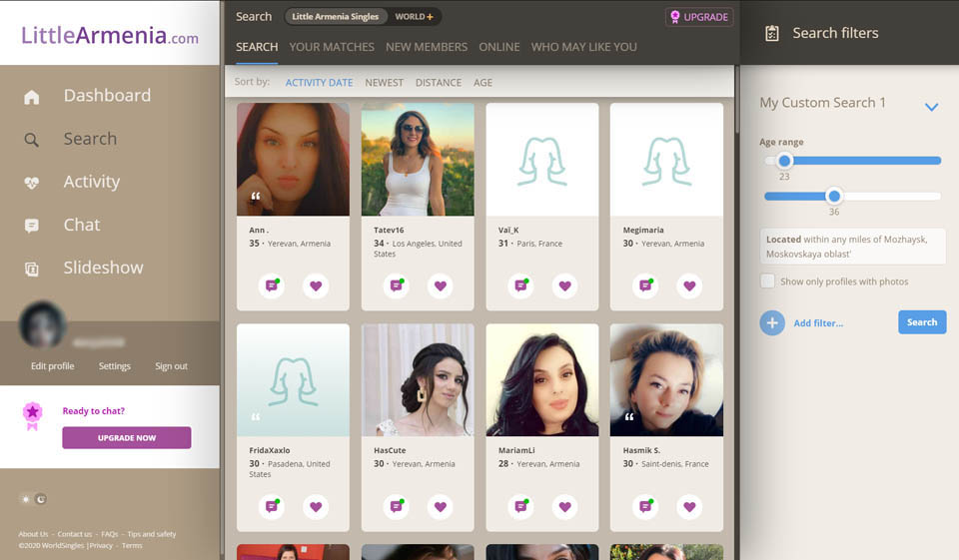Open the Slideshow icon in sidebar

pos(32,269)
